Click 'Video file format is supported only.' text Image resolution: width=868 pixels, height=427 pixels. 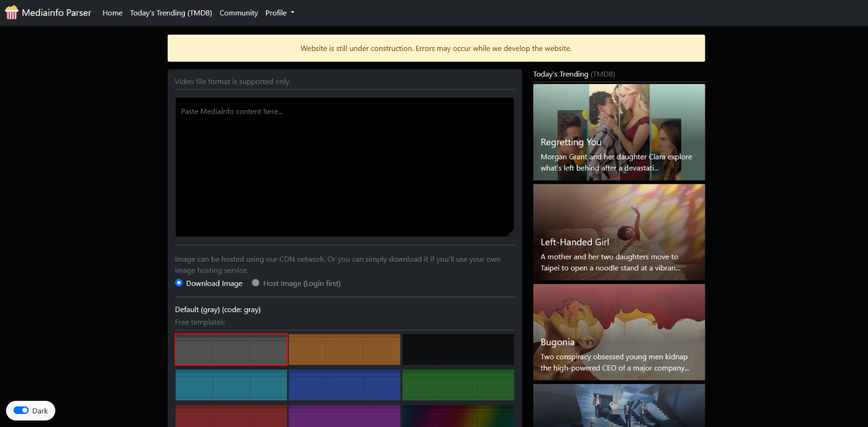click(233, 81)
